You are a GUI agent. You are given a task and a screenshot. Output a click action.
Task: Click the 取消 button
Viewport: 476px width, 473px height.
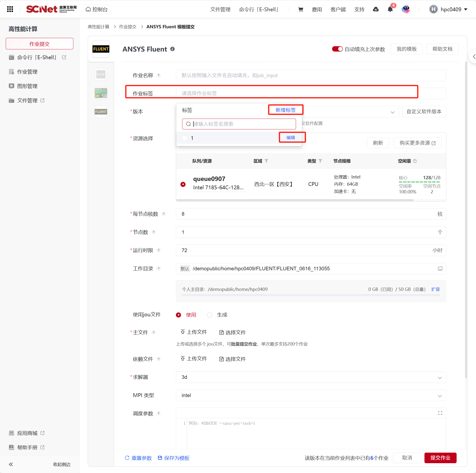[407, 458]
